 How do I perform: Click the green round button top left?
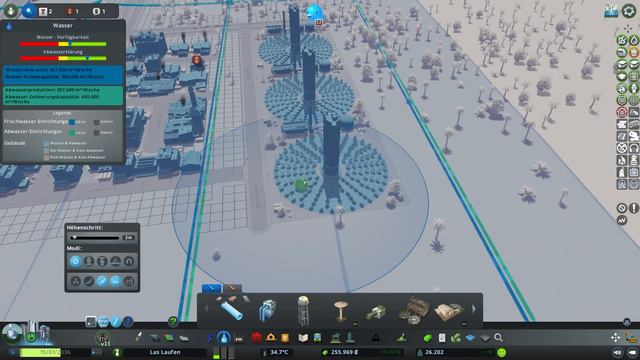click(x=11, y=11)
